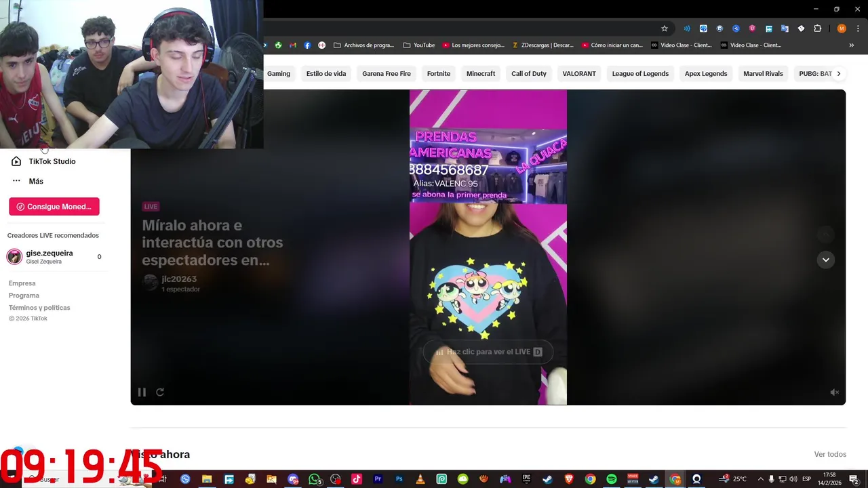868x488 pixels.
Task: Select the Fortnite category tab
Action: click(x=439, y=74)
